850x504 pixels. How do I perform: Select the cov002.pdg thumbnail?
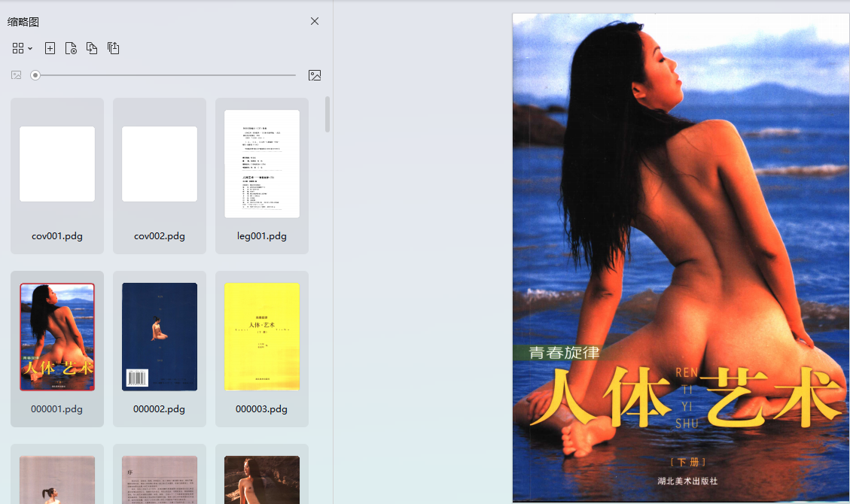(160, 164)
